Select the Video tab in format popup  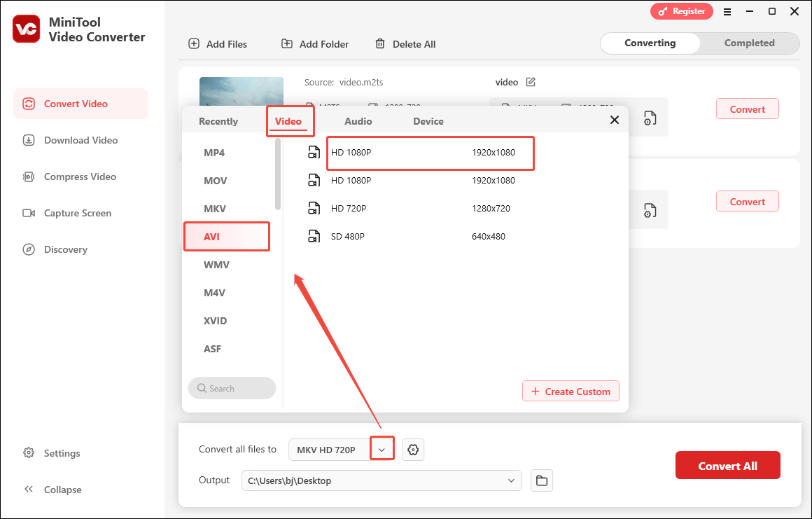[288, 121]
